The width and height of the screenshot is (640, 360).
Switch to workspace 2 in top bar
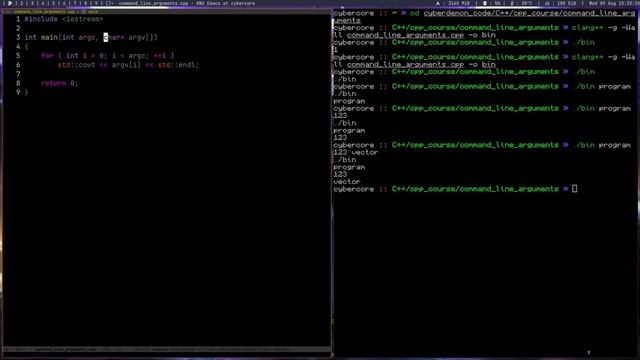[x=21, y=3]
